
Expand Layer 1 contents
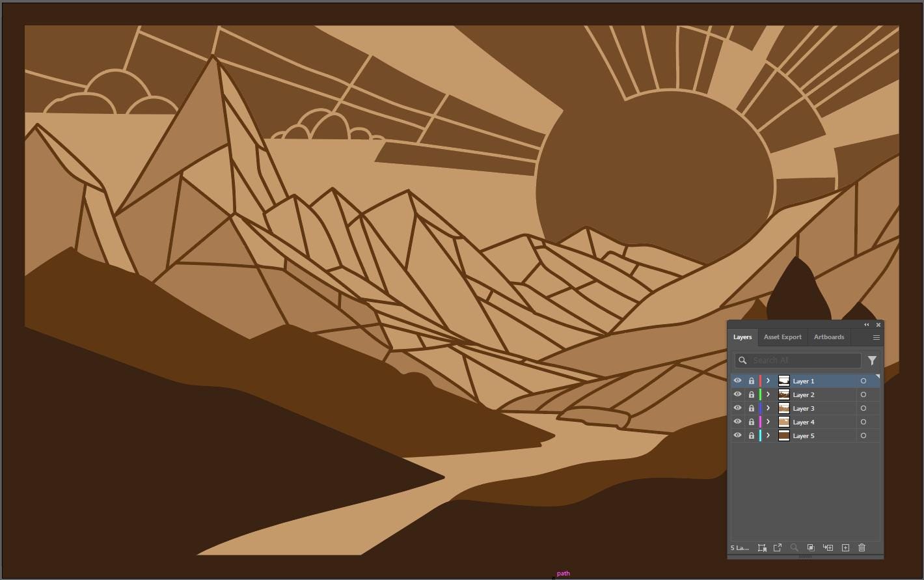768,381
